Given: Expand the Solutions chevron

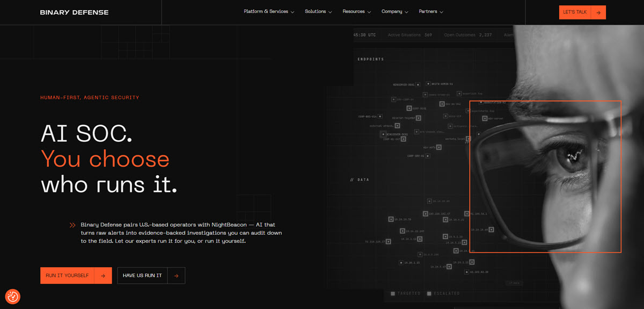Looking at the screenshot, I should 330,12.
